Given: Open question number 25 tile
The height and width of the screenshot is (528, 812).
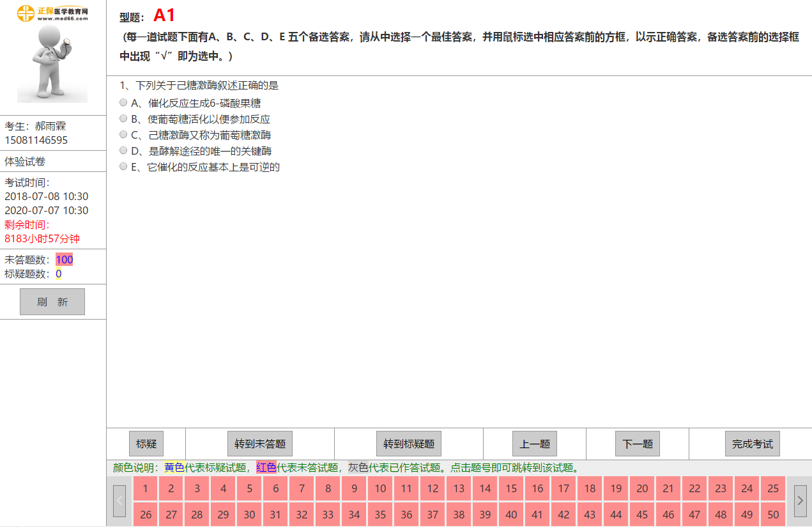Looking at the screenshot, I should click(773, 488).
